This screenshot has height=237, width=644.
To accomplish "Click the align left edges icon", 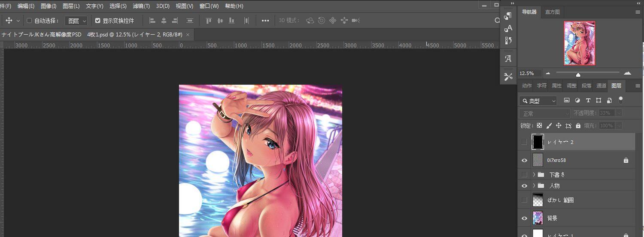I will (152, 21).
